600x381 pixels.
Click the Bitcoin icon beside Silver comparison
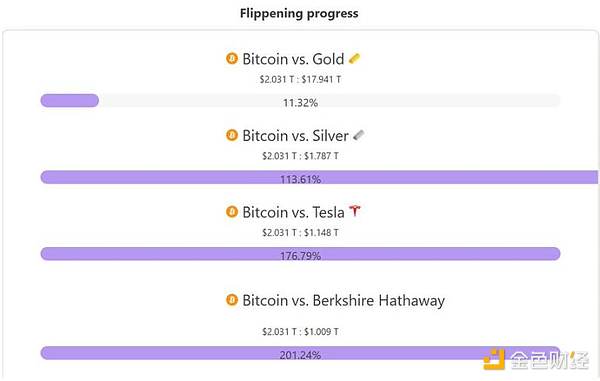232,135
